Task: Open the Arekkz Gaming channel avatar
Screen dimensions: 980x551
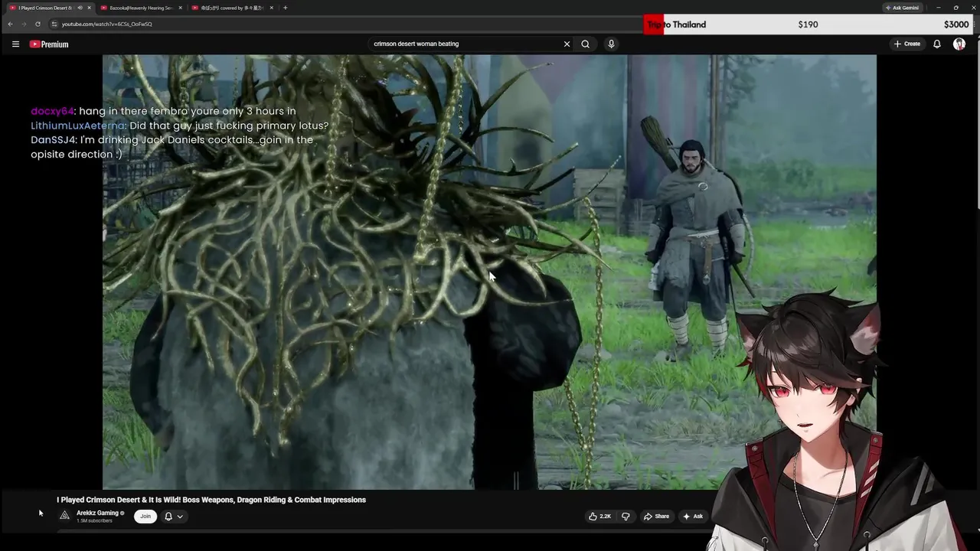Action: tap(64, 516)
